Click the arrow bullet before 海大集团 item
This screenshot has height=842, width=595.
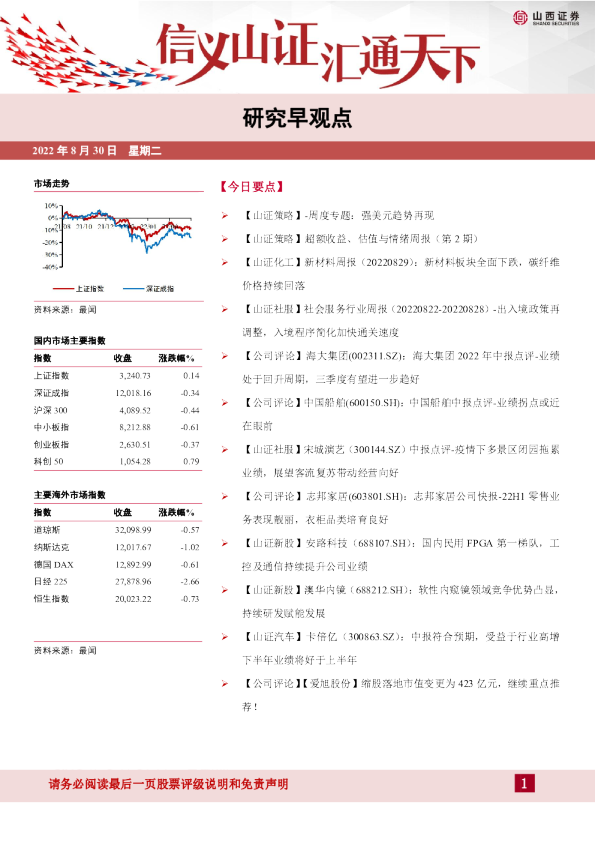(224, 356)
